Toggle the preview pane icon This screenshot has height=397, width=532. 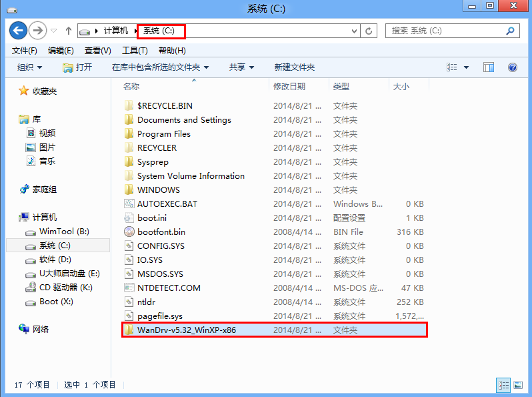pyautogui.click(x=489, y=67)
